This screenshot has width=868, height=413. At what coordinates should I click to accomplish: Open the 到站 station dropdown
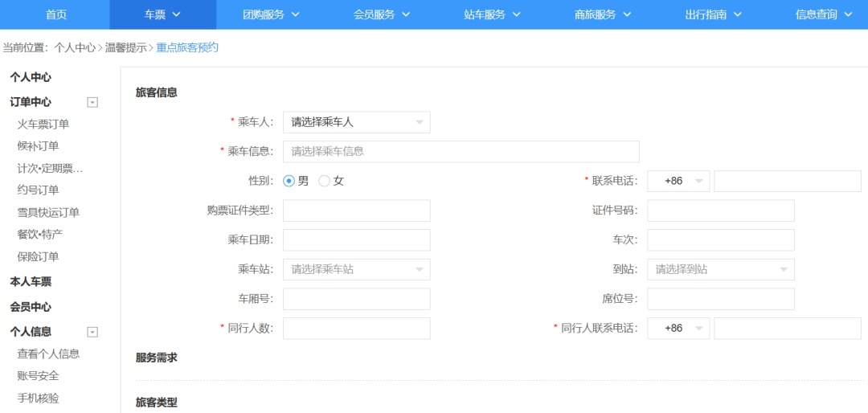(x=720, y=270)
